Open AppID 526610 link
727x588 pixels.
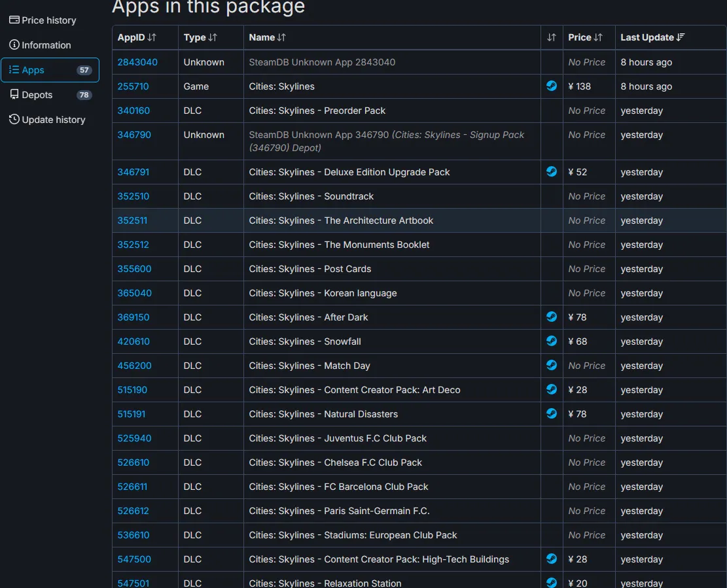click(133, 462)
